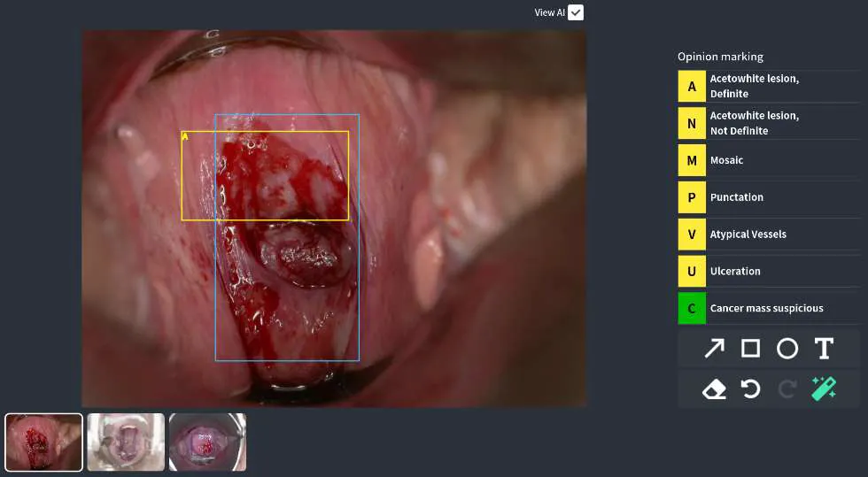Redo the last undone annotation
Screen dimensions: 868x477
point(787,389)
